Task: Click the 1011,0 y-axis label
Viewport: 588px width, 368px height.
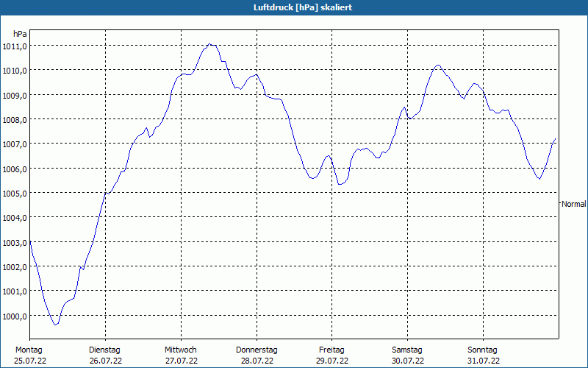Action: coord(15,46)
